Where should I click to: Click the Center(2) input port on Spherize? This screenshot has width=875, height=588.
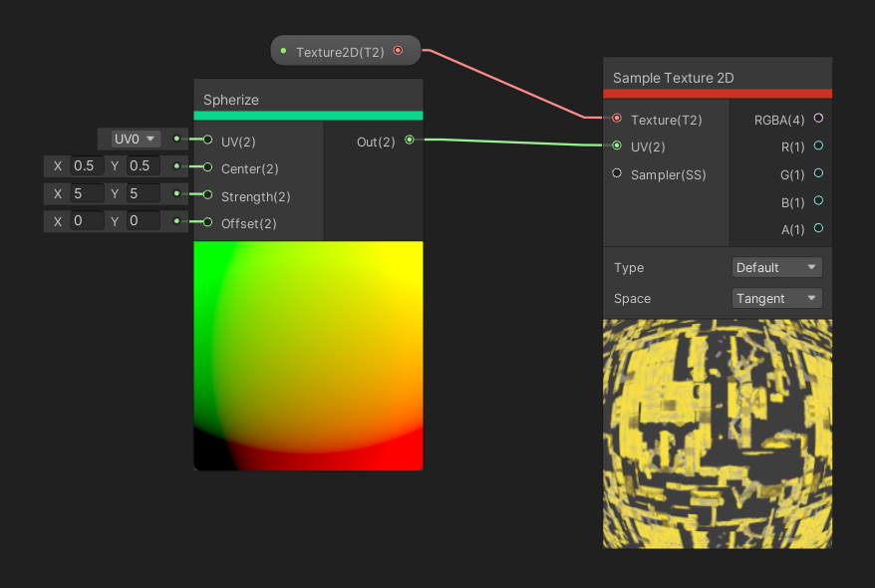click(x=208, y=167)
